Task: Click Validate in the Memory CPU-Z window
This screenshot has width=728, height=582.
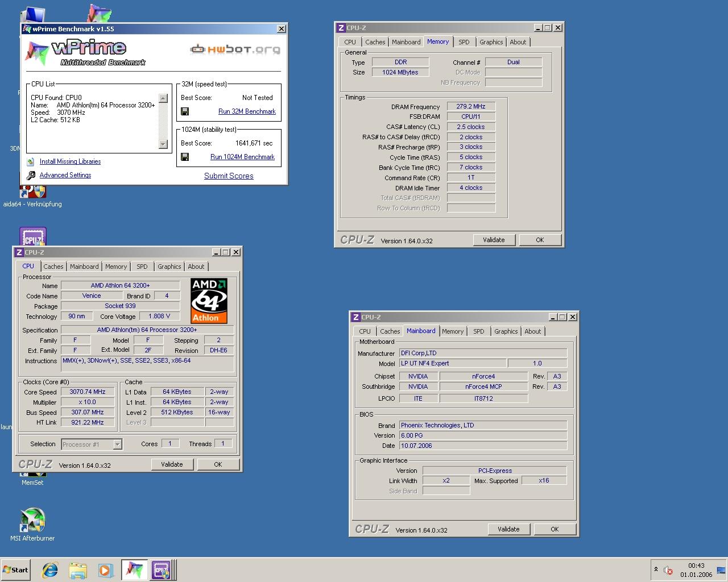Action: (x=494, y=240)
